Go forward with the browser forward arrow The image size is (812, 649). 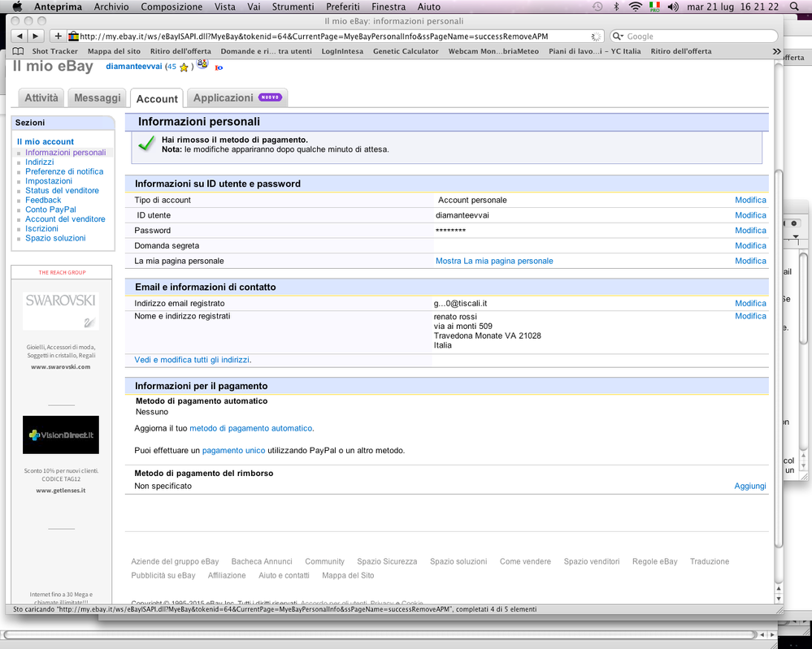[35, 37]
